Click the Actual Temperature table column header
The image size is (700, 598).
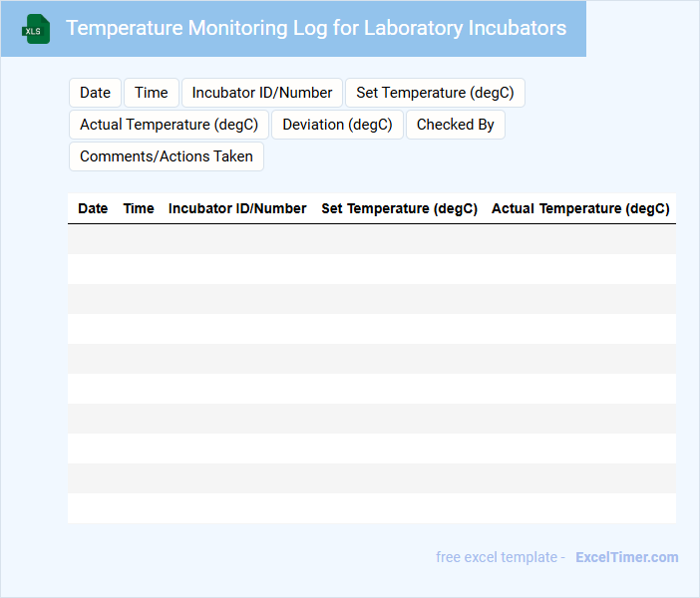pyautogui.click(x=580, y=208)
